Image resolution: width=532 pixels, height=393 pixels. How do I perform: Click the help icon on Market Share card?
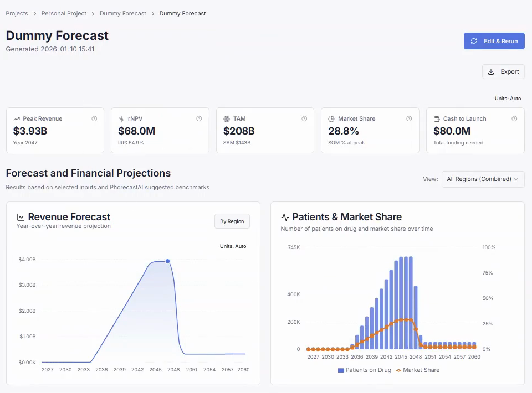[x=409, y=118]
